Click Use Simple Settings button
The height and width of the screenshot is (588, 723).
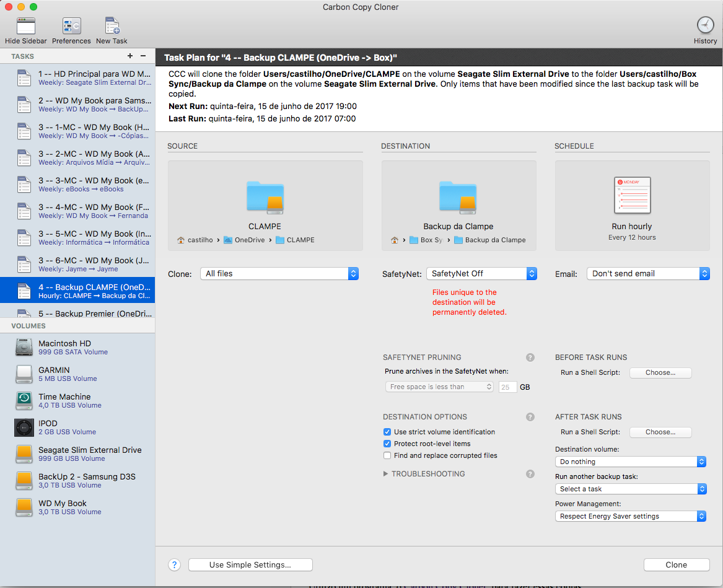click(x=250, y=564)
